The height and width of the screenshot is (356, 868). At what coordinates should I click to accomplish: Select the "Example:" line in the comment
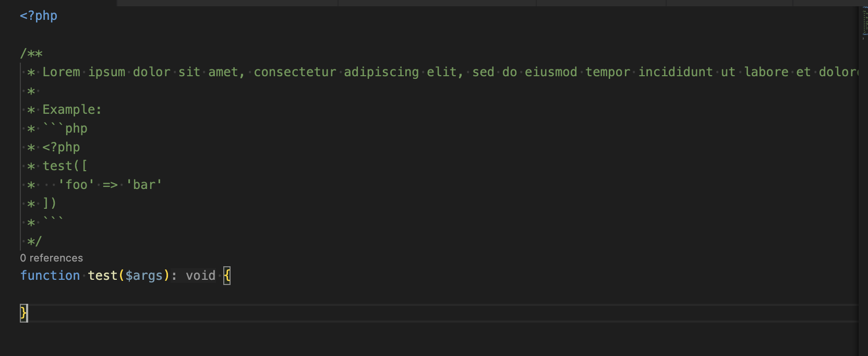[x=72, y=110]
